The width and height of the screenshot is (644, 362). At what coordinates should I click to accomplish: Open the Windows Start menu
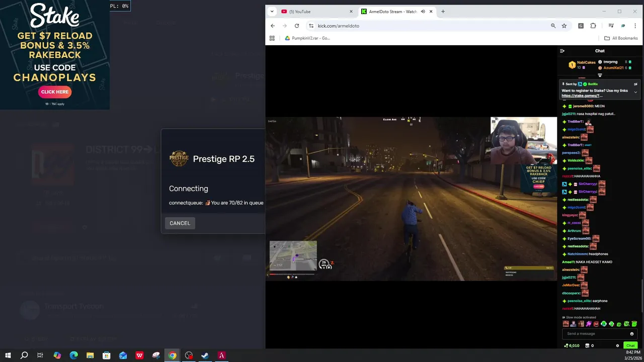tap(8, 355)
